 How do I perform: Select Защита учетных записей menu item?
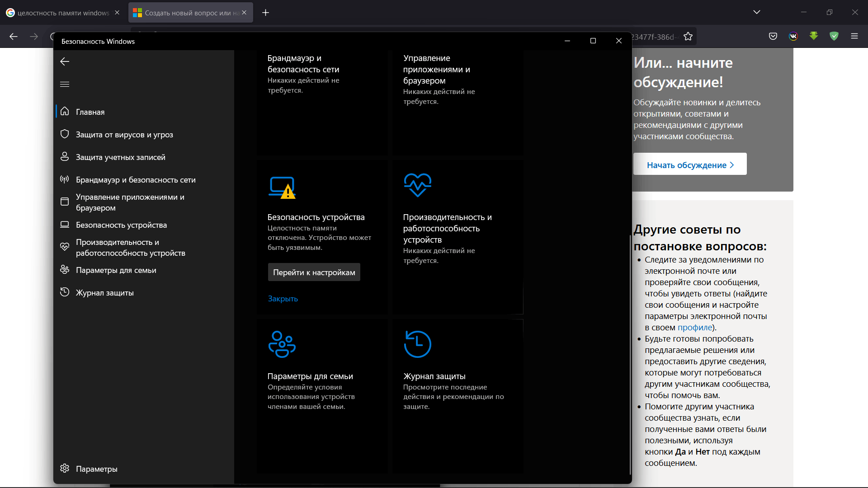pos(144,157)
